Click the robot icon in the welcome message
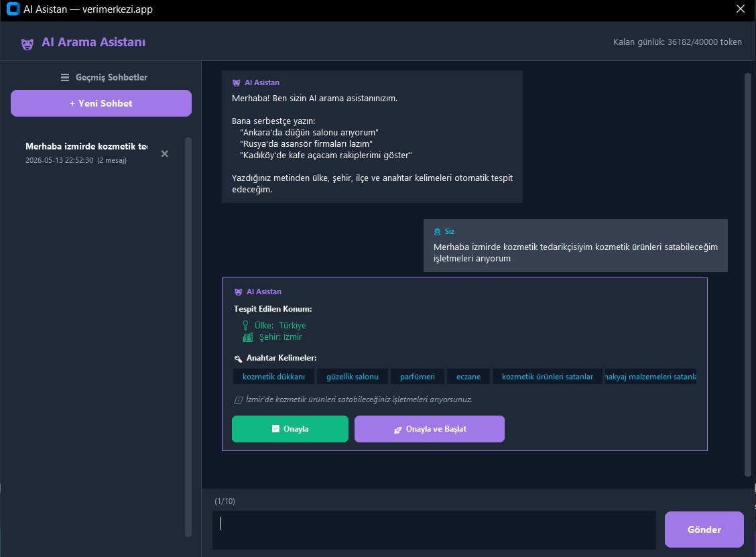The height and width of the screenshot is (557, 756). 236,83
